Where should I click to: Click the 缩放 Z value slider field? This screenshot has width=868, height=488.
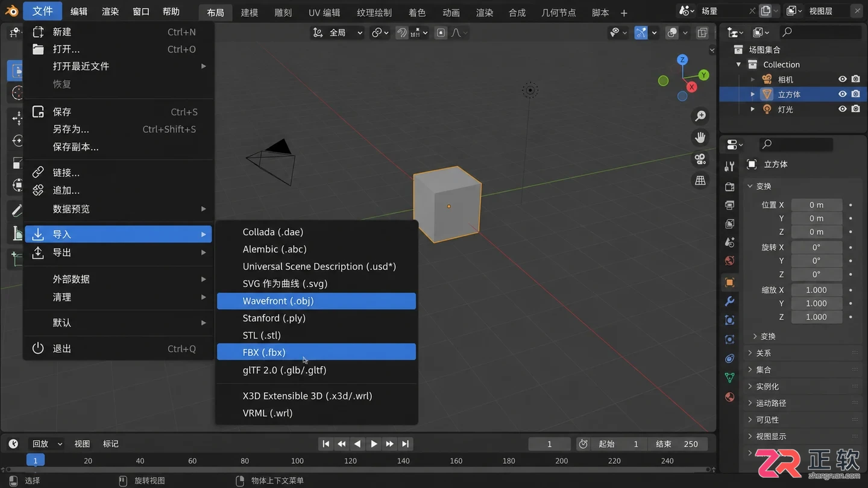(x=817, y=317)
